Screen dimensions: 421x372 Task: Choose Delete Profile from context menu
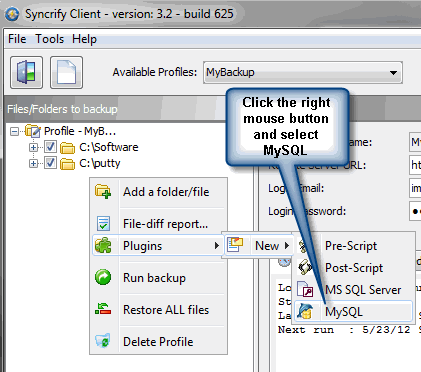pyautogui.click(x=159, y=342)
